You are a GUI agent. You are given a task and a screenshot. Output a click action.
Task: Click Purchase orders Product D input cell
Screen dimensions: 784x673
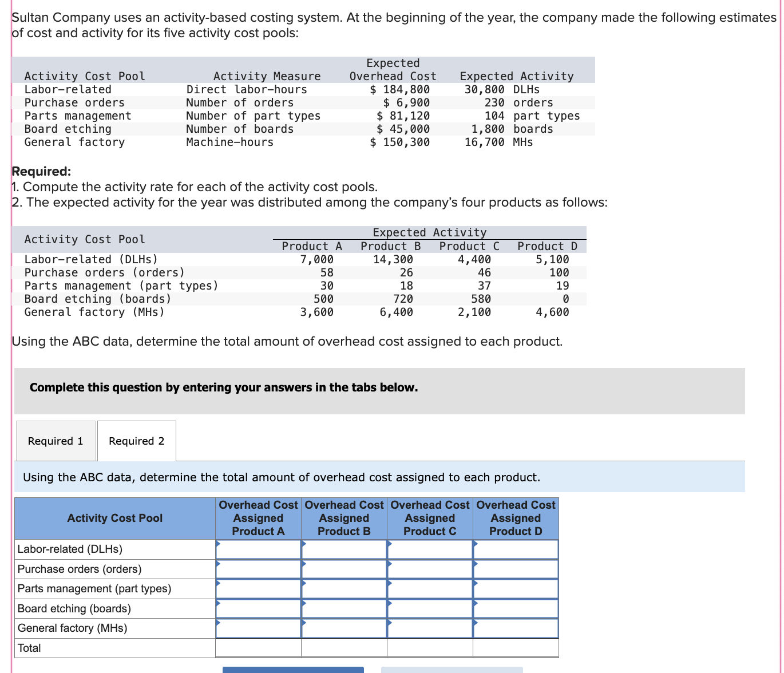(516, 569)
